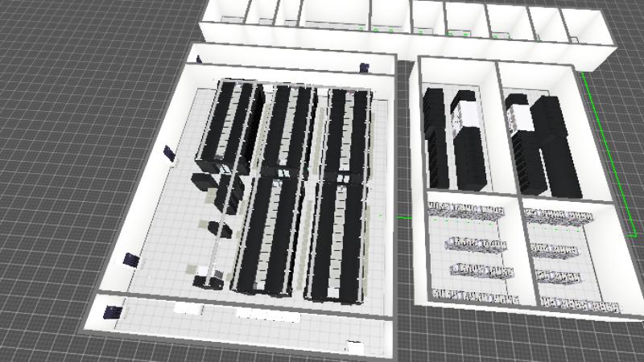Select the black cabinet column in upper-left power room

pos(436,137)
